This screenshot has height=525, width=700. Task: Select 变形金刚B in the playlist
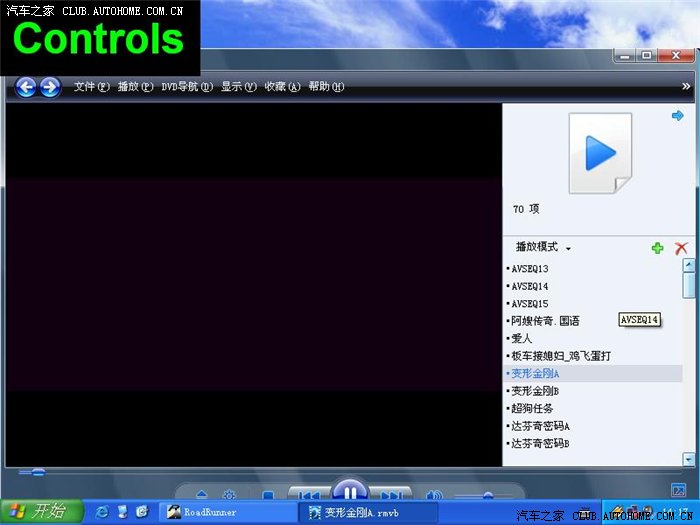point(535,390)
